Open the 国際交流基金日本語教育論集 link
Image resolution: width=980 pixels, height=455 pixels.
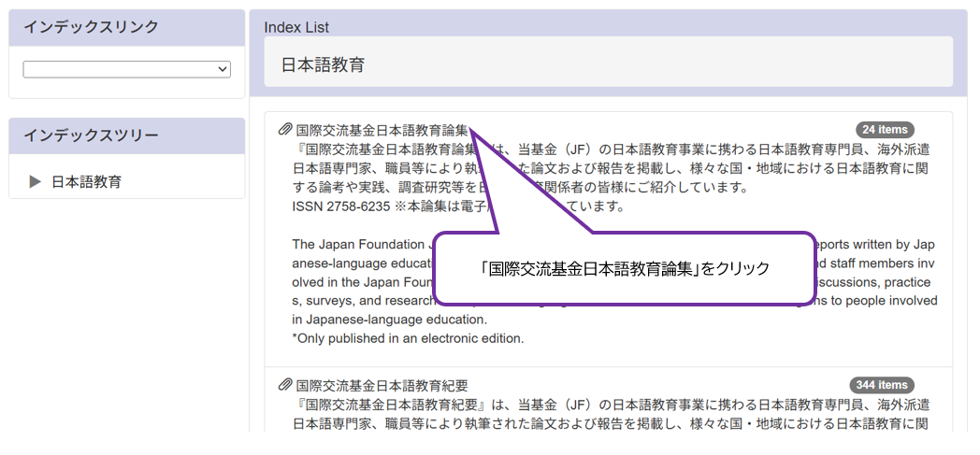(382, 130)
